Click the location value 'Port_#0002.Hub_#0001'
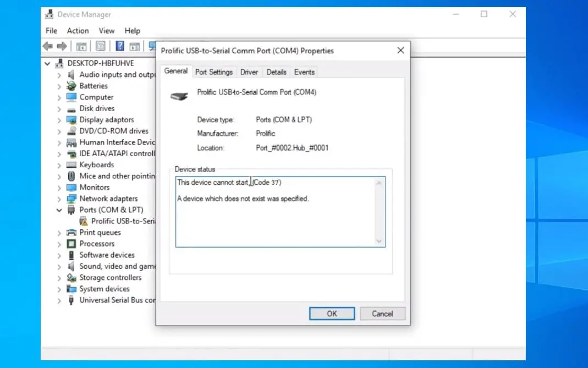Screen dimensions: 588x368 (x=292, y=148)
